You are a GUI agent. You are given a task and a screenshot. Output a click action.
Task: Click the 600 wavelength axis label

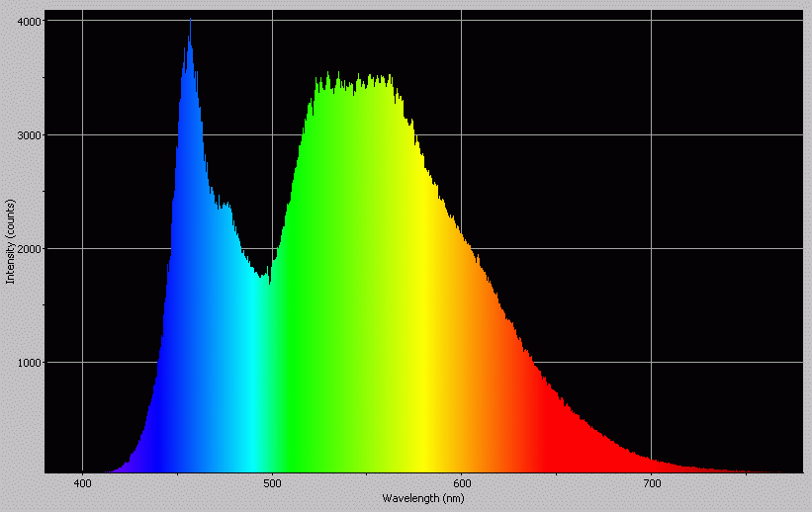click(x=462, y=484)
